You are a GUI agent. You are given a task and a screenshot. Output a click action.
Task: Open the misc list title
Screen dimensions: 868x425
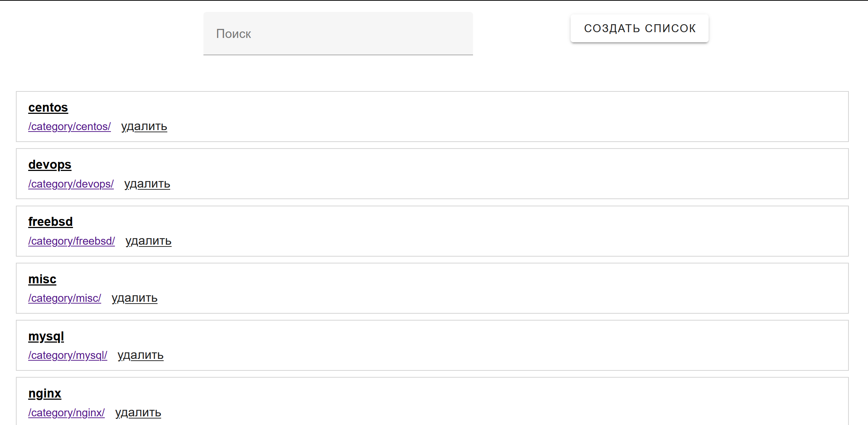[x=42, y=279]
